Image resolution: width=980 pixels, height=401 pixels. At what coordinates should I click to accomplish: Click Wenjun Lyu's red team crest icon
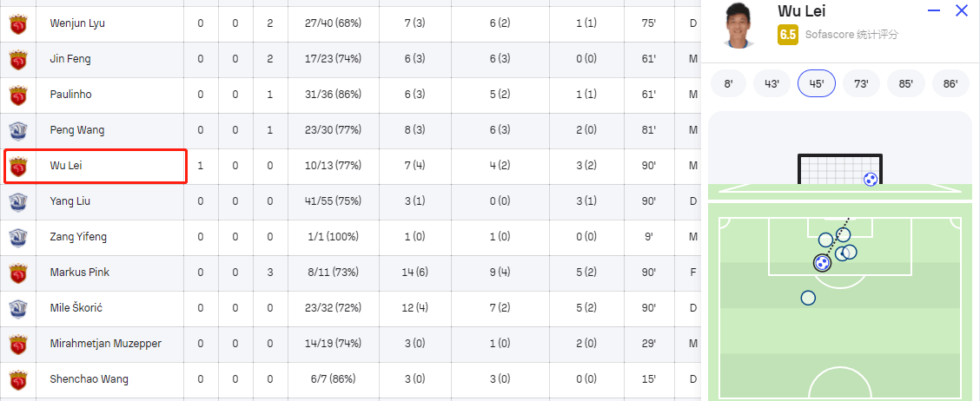coord(18,23)
